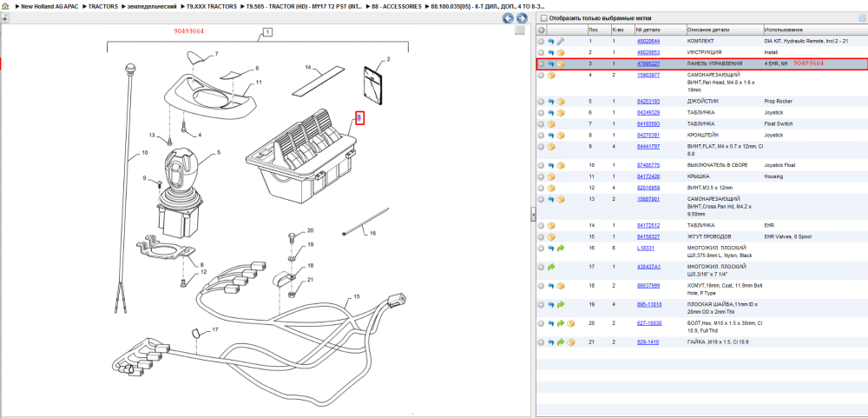Click box icon in ПАНЕЛЬ УПРАВЛЕНИЯ row
868x418 pixels.
click(560, 63)
